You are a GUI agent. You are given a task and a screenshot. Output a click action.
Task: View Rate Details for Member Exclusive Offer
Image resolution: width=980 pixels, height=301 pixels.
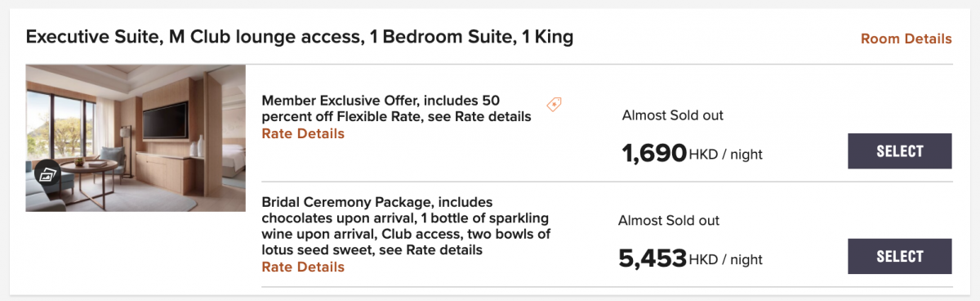[303, 133]
